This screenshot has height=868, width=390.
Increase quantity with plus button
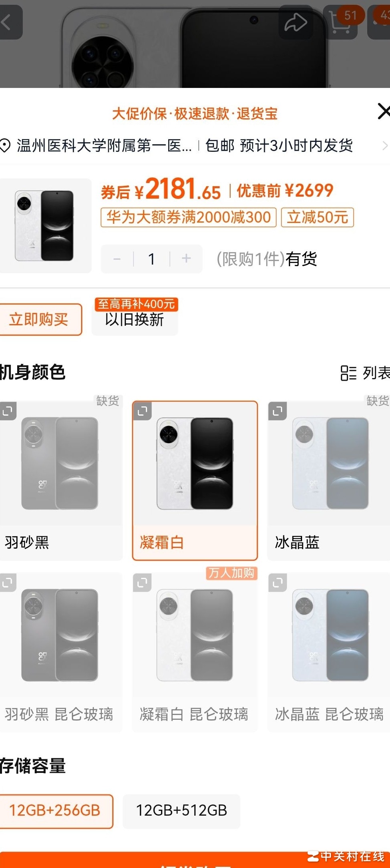186,259
